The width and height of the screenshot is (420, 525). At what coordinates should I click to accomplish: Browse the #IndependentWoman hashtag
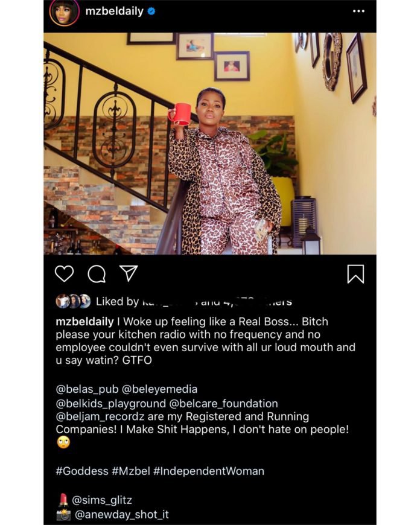[x=209, y=471]
